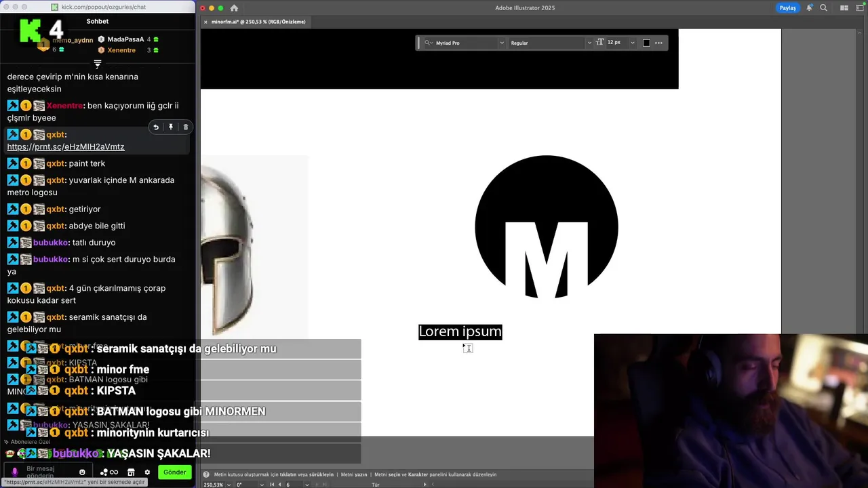Image resolution: width=868 pixels, height=488 pixels.
Task: Click the font size TT icon
Action: [599, 42]
